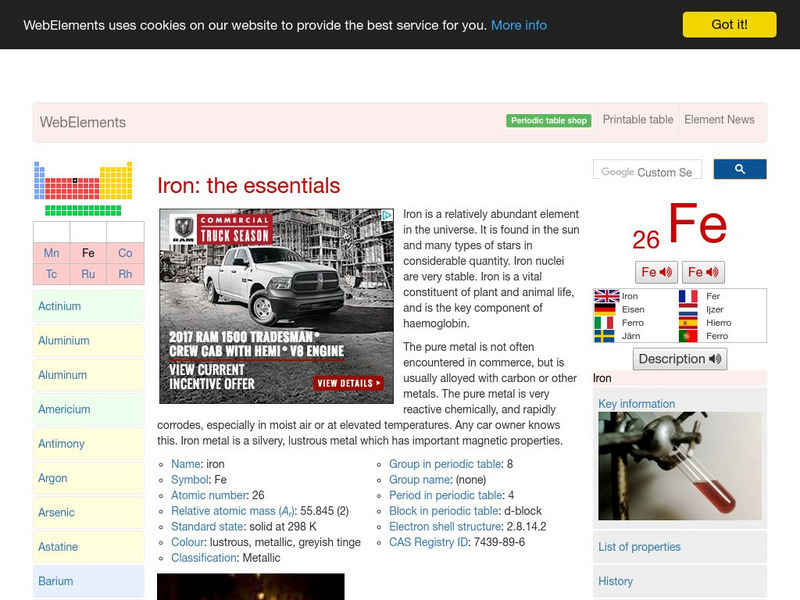Click the Dutch flag next to Ijzer
The image size is (800, 600).
[x=688, y=309]
